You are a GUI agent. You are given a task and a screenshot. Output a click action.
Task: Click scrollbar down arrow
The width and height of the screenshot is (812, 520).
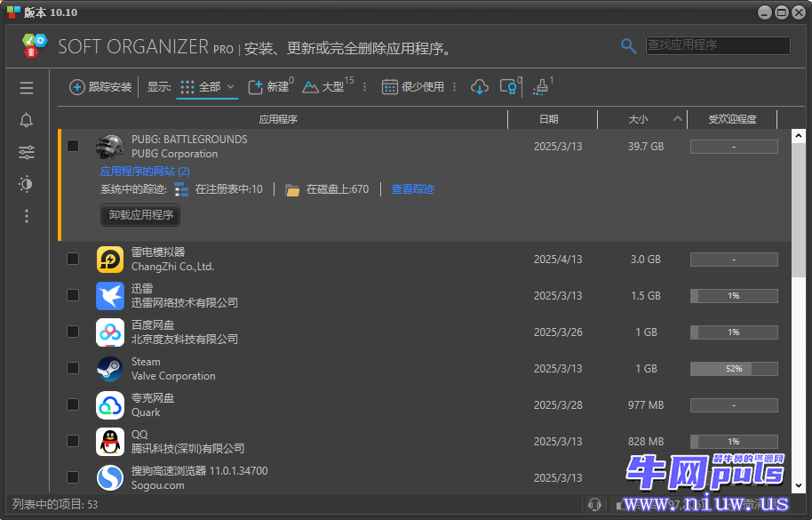coord(798,486)
